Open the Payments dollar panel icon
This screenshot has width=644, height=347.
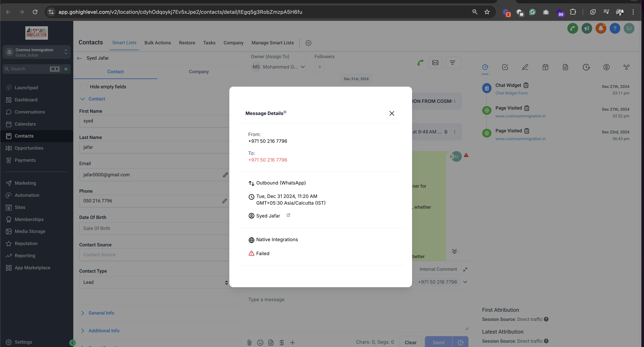(x=606, y=67)
